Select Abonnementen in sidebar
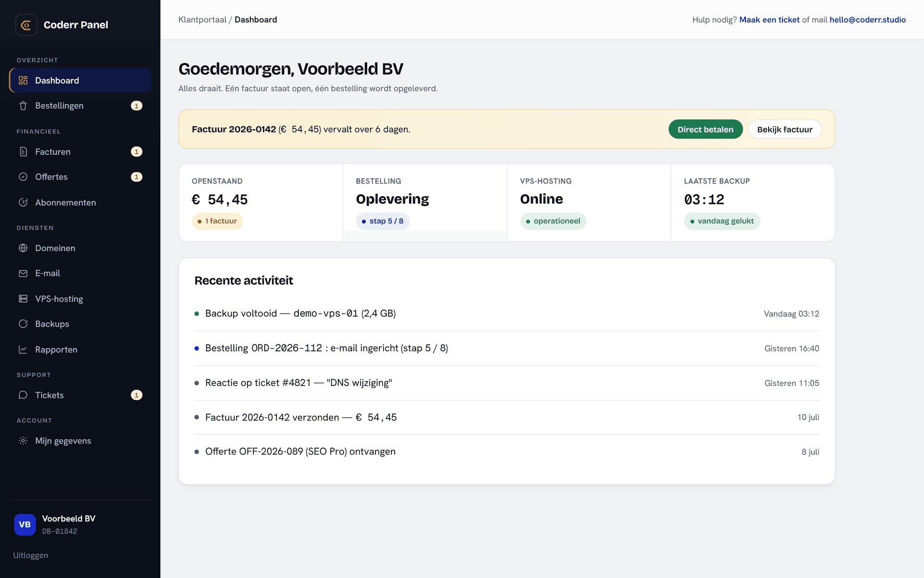Viewport: 924px width, 578px height. [80, 202]
